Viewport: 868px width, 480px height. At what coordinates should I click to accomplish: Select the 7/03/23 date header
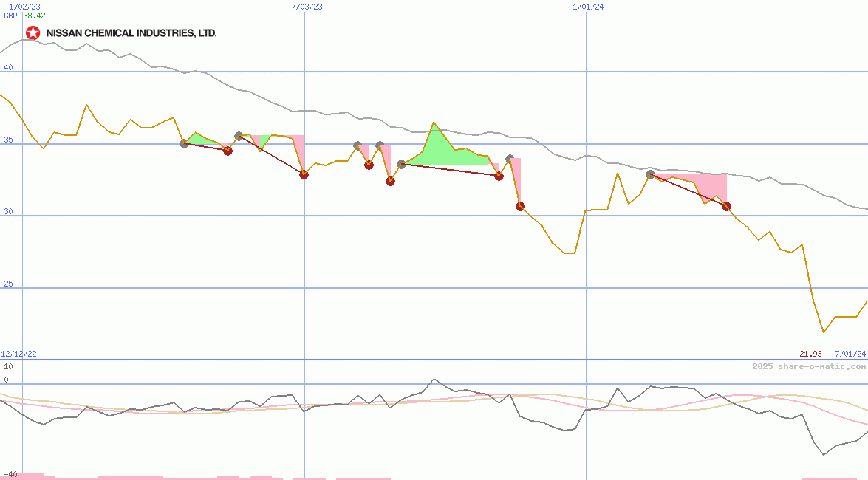point(305,7)
